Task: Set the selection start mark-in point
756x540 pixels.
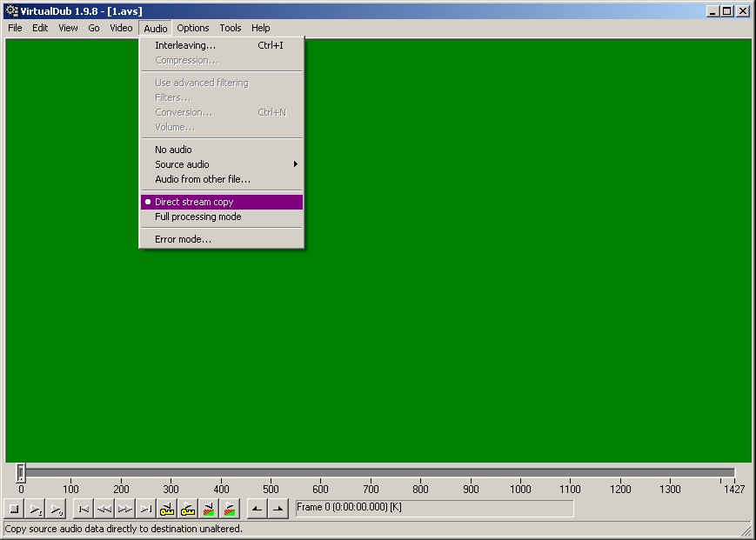Action: pos(257,509)
